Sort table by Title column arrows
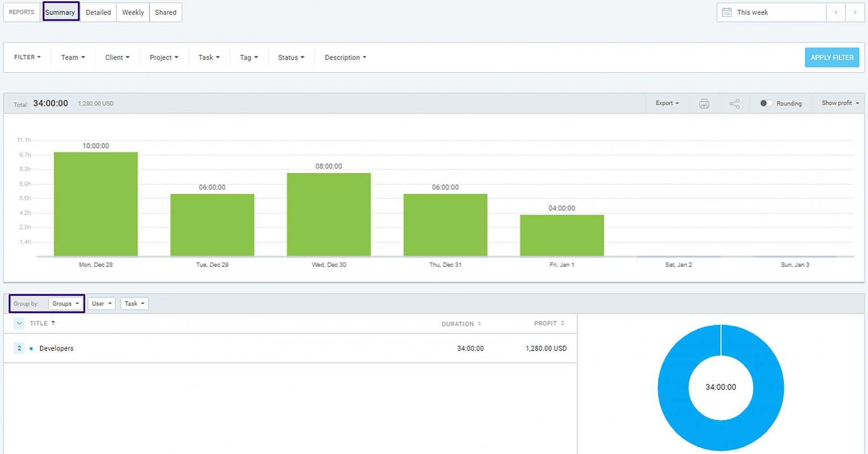This screenshot has width=868, height=454. click(x=53, y=323)
